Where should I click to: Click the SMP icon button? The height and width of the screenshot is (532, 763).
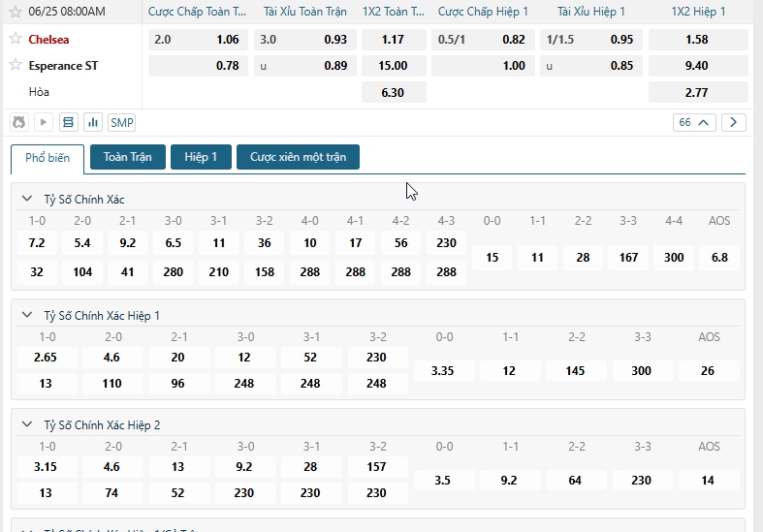[122, 122]
